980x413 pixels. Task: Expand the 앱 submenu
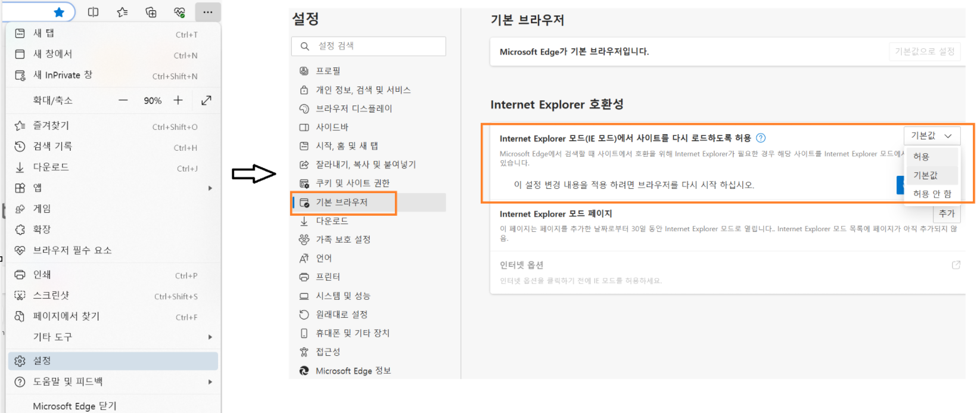pyautogui.click(x=113, y=188)
